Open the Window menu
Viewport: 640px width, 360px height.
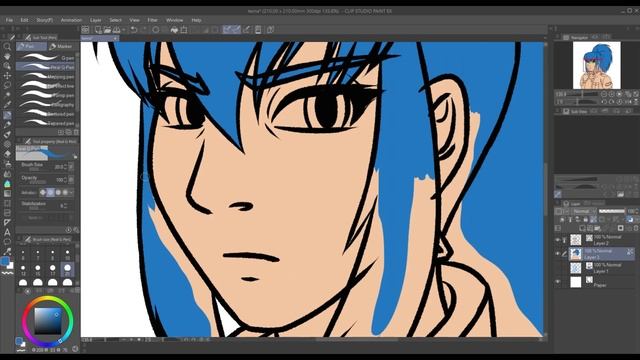175,20
